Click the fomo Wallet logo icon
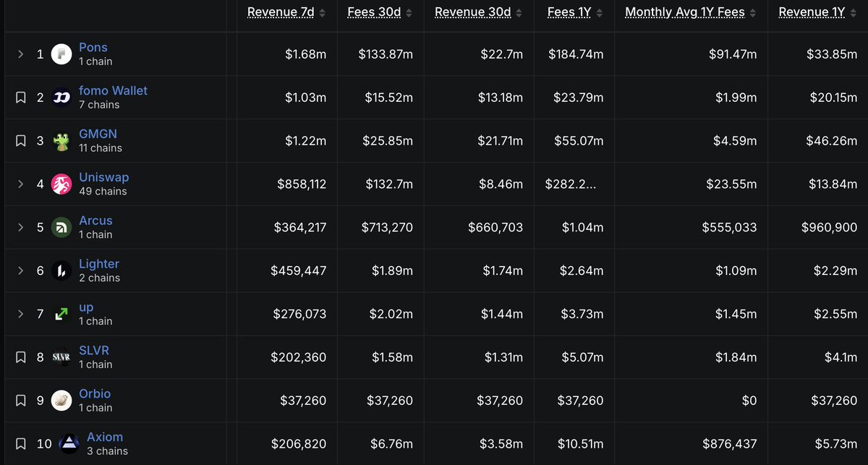Viewport: 868px width, 465px height. tap(61, 98)
